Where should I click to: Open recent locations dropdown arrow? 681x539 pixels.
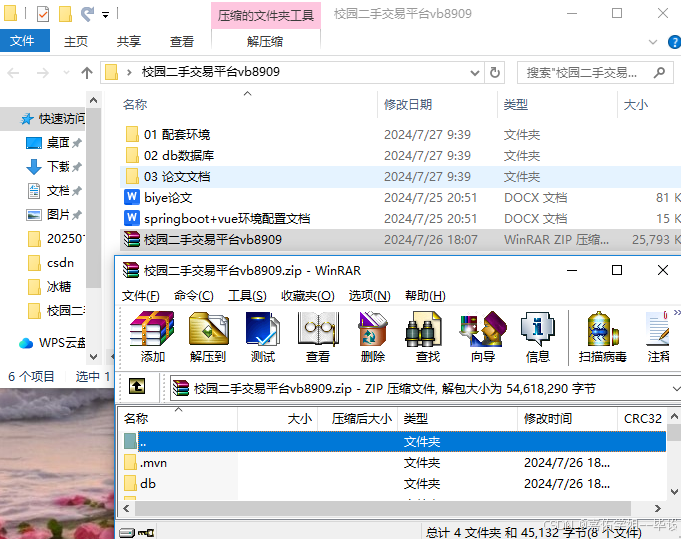66,73
